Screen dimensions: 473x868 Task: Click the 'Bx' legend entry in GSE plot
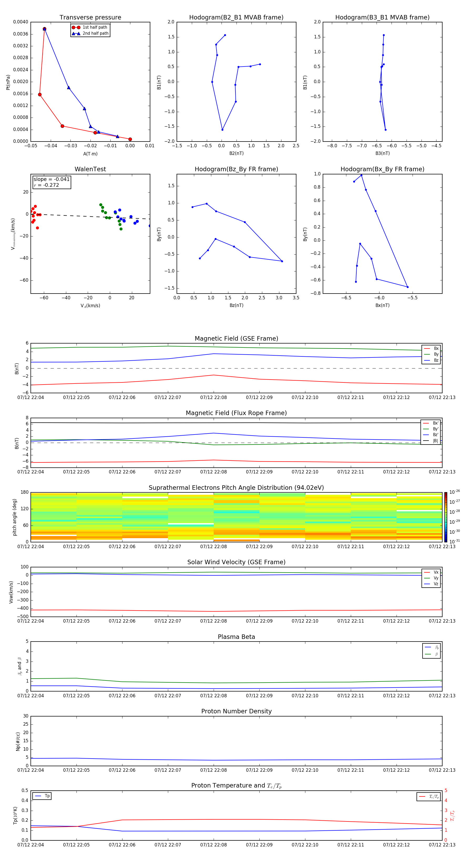point(431,349)
